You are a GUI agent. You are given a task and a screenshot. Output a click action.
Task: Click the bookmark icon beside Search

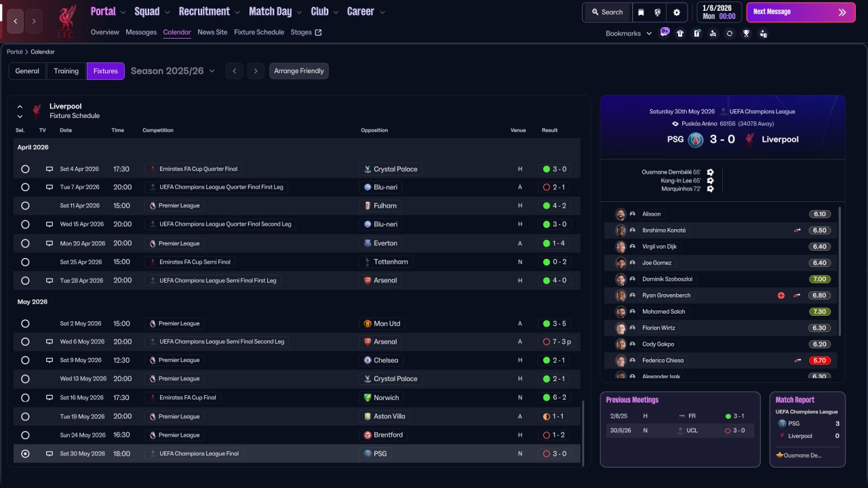[x=641, y=12]
